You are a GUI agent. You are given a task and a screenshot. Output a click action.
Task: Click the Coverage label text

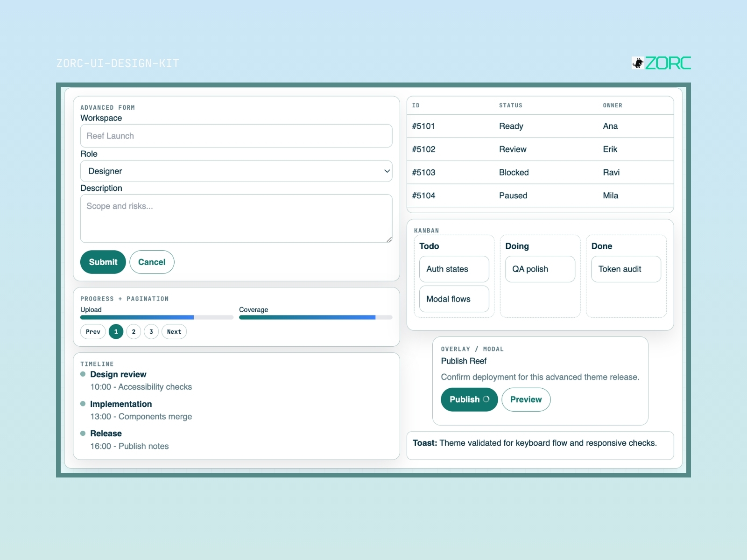[254, 310]
